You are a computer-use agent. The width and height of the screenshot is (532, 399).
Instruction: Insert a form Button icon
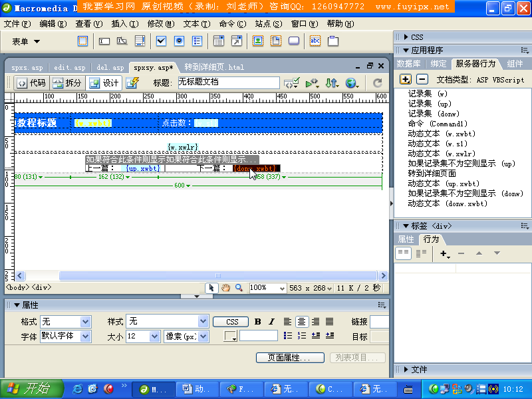click(x=294, y=41)
